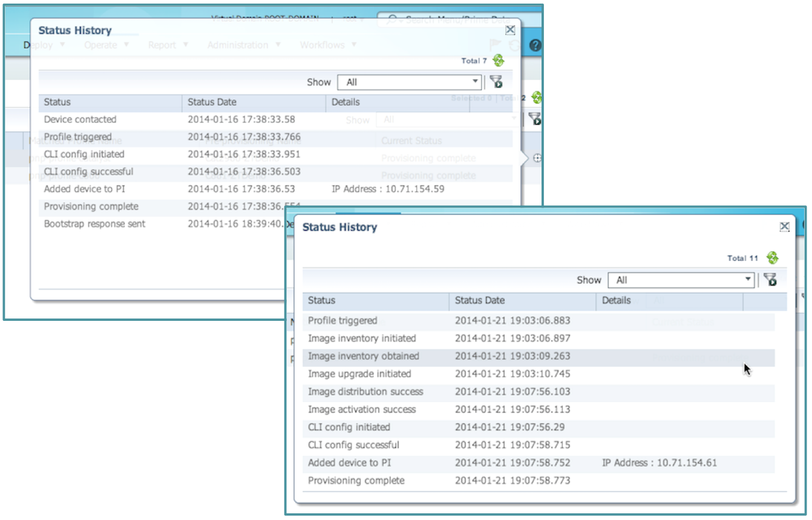812x520 pixels.
Task: Click the flag icon in the top toolbar
Action: pyautogui.click(x=496, y=45)
